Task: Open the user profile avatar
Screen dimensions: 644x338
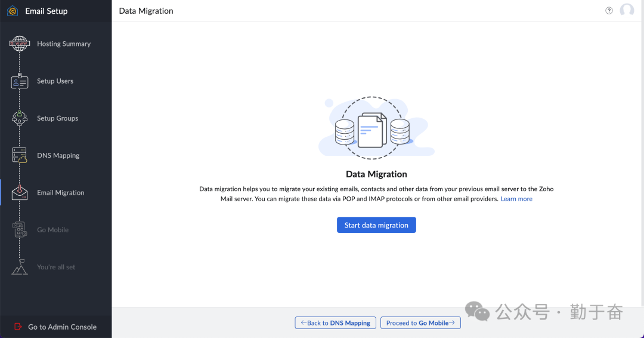Action: coord(627,11)
